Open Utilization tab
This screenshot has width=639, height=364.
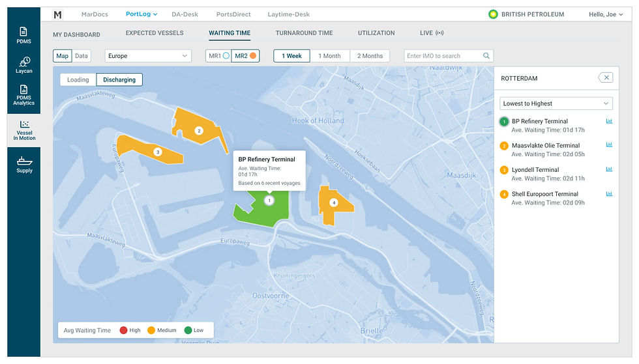376,33
